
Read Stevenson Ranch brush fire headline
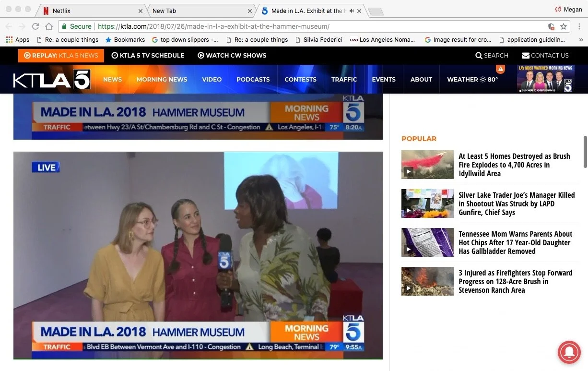pos(516,281)
